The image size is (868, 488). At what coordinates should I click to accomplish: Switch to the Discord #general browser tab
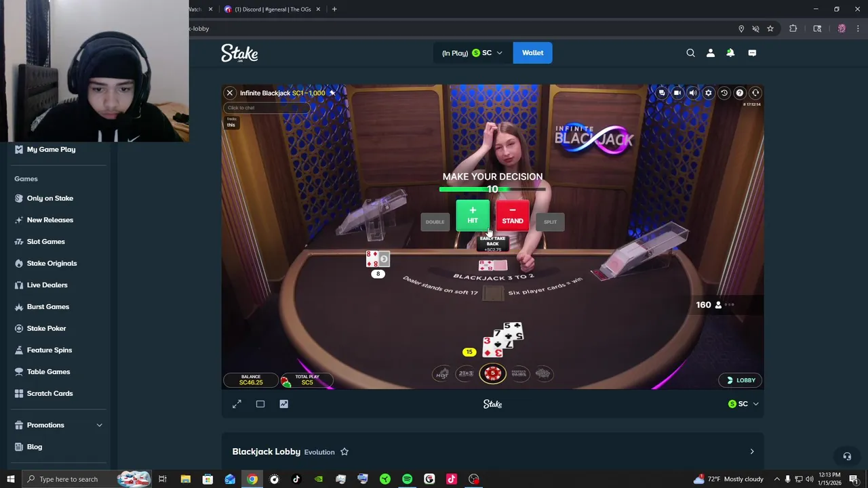[x=271, y=9]
